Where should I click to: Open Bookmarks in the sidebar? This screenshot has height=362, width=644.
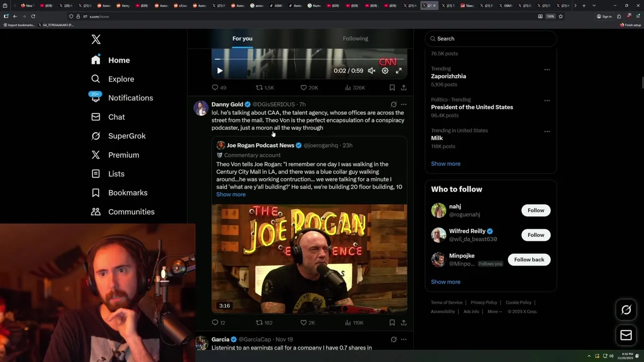(x=119, y=193)
